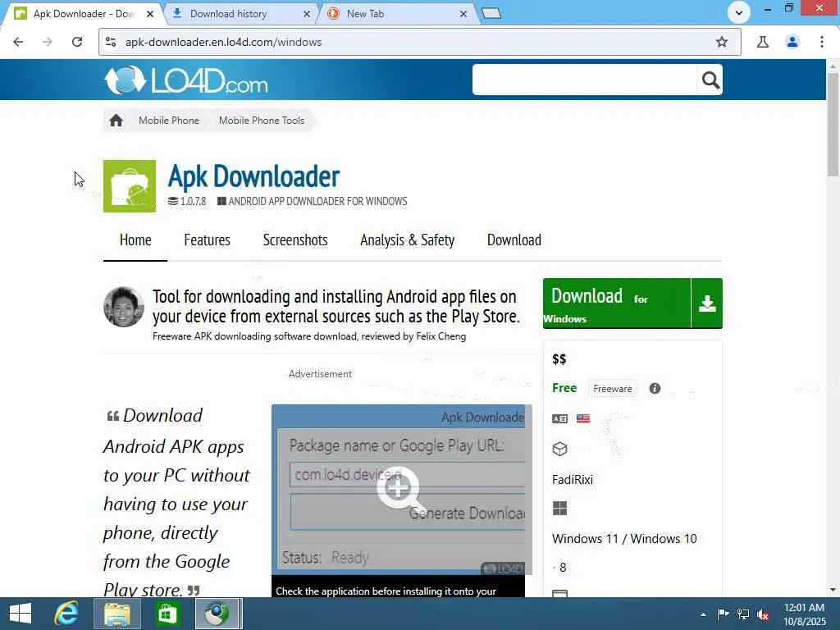Close the Apk Downloader tab
The image size is (840, 630).
[x=150, y=14]
